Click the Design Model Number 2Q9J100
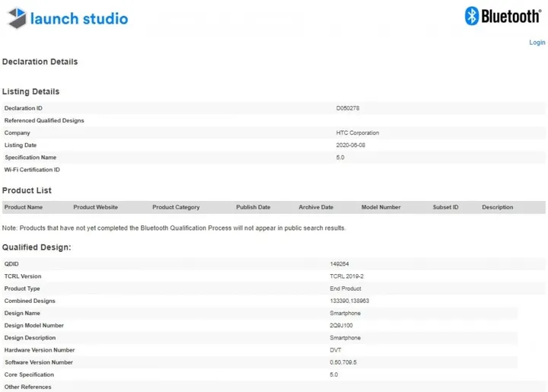Screen dimensions: 548x392 point(342,325)
